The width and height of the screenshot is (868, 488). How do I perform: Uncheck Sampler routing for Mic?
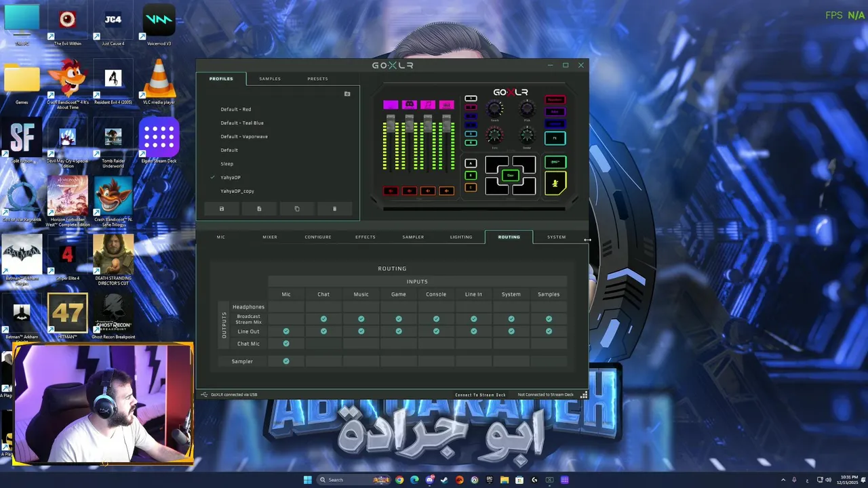(x=286, y=361)
